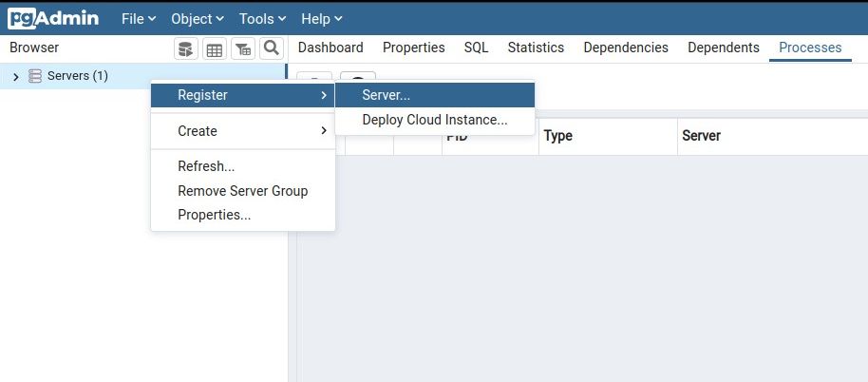Open the Object menu dropdown

click(x=197, y=19)
